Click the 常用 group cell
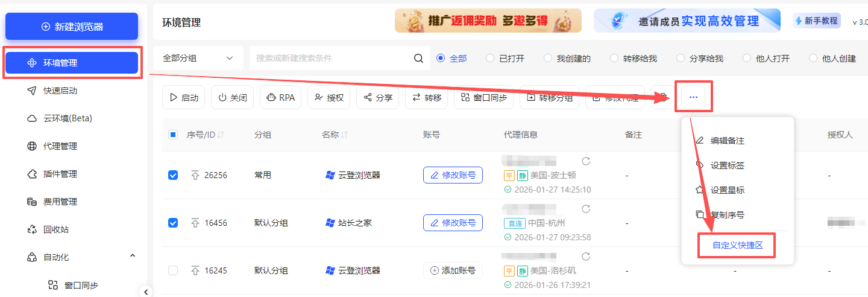868x297 pixels. 263,175
